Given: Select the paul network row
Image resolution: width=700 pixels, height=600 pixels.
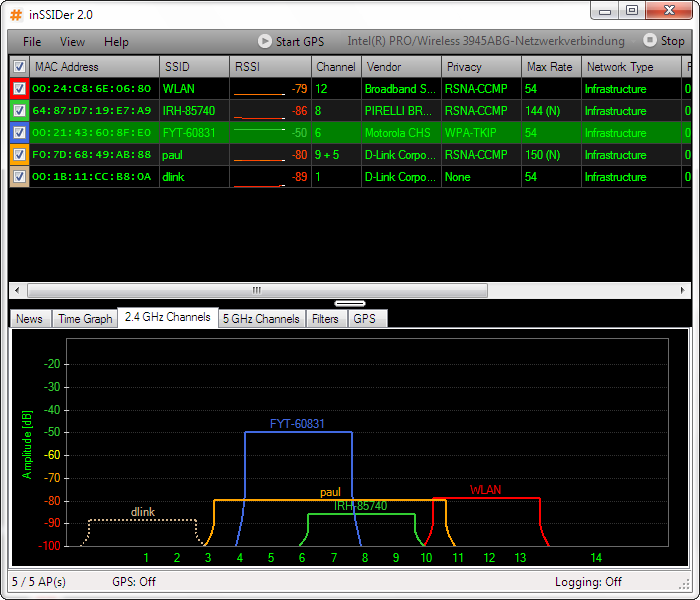Looking at the screenshot, I should coord(200,155).
